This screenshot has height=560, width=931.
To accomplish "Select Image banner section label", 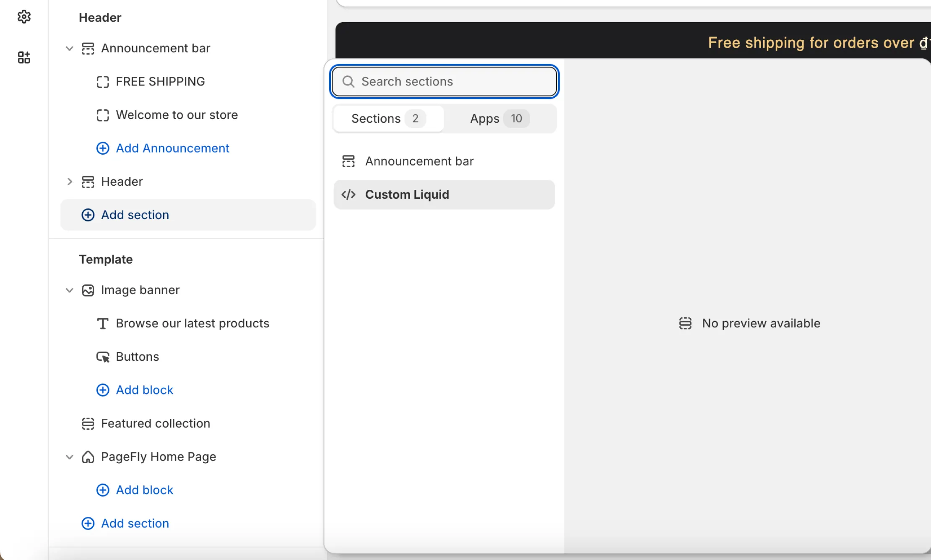I will [x=140, y=290].
